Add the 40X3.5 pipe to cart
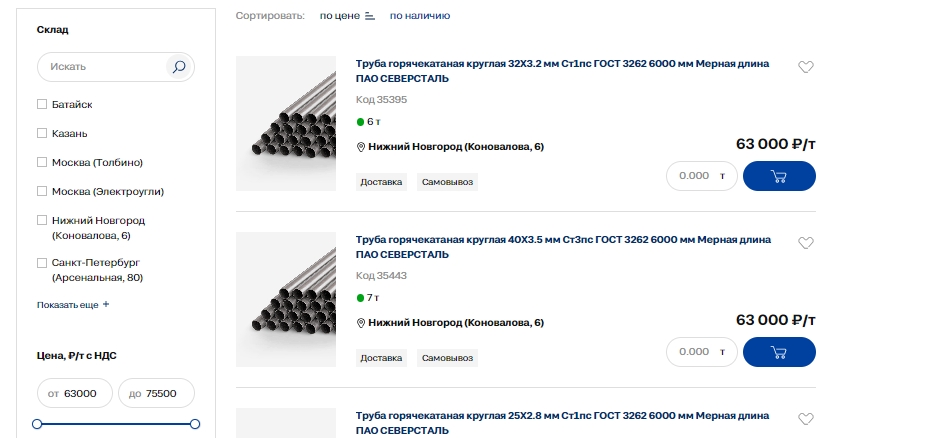This screenshot has height=438, width=932. [x=779, y=352]
